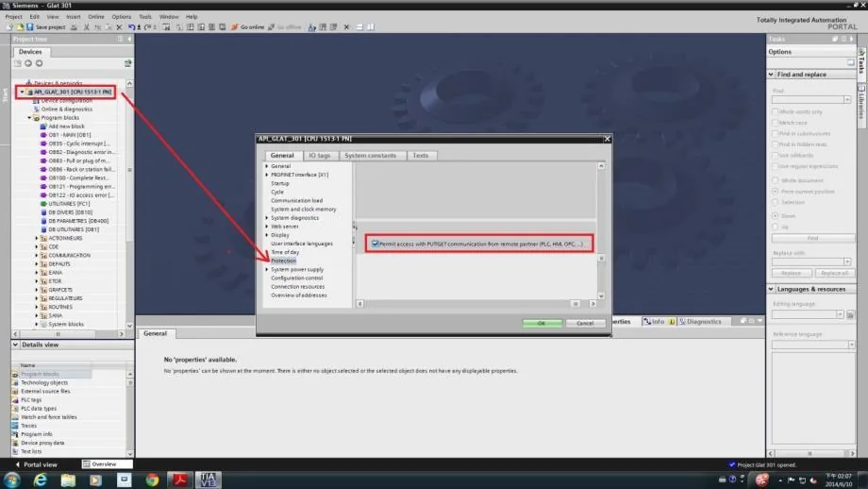The image size is (868, 489).
Task: Expand PROFINET interface [X1] in dialog
Action: pos(267,175)
